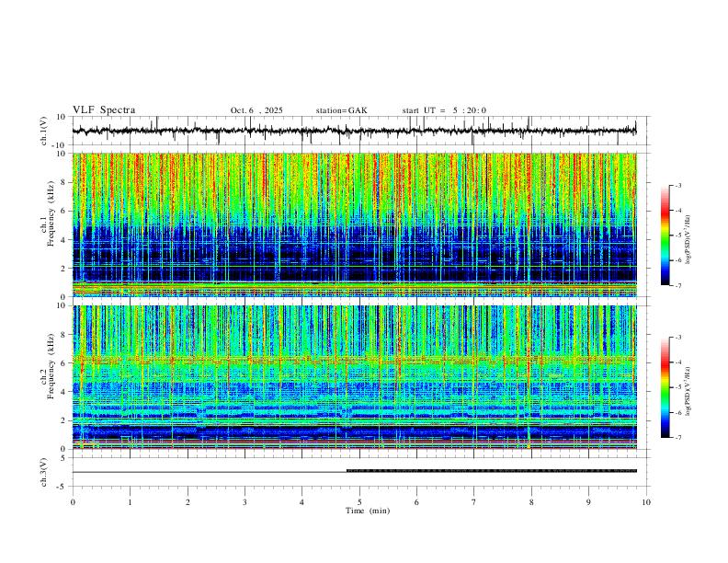This screenshot has height=563, width=728.
Task: Click the '-4' tick on ch.2 colorbar
Action: point(678,362)
